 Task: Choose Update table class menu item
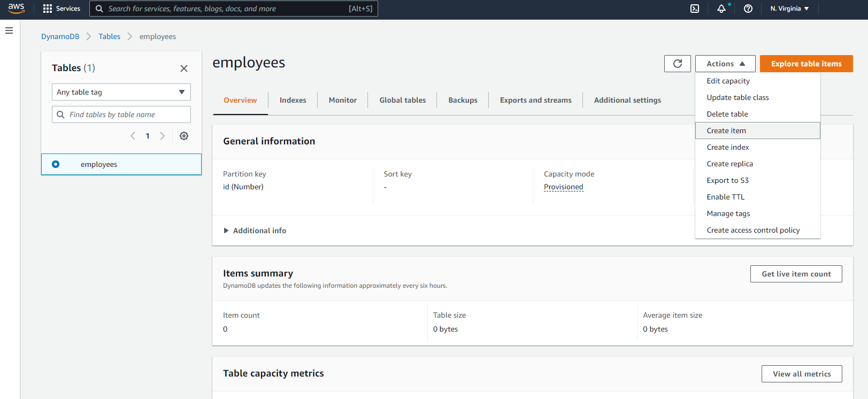(x=758, y=97)
